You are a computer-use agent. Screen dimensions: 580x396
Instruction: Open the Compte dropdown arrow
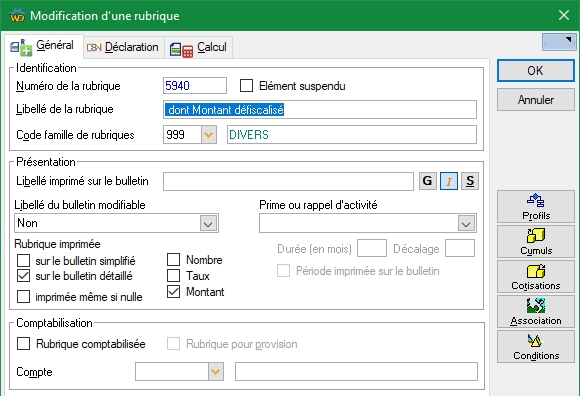click(216, 372)
